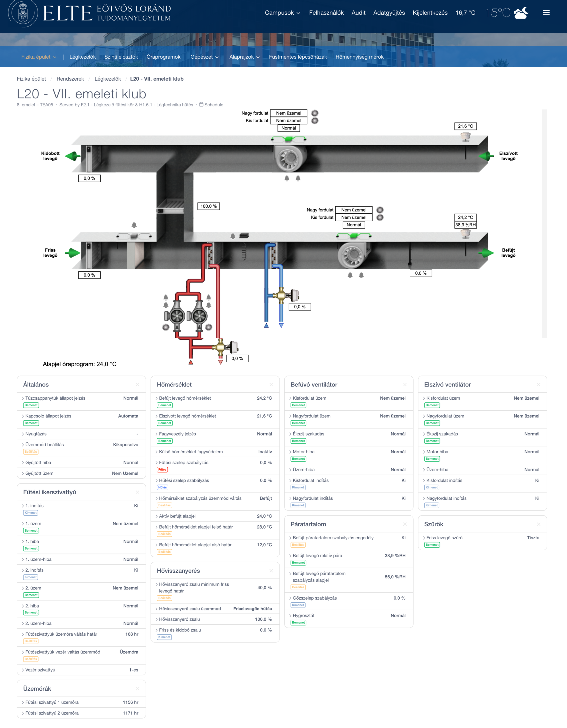Open the hamburger menu icon

point(546,13)
